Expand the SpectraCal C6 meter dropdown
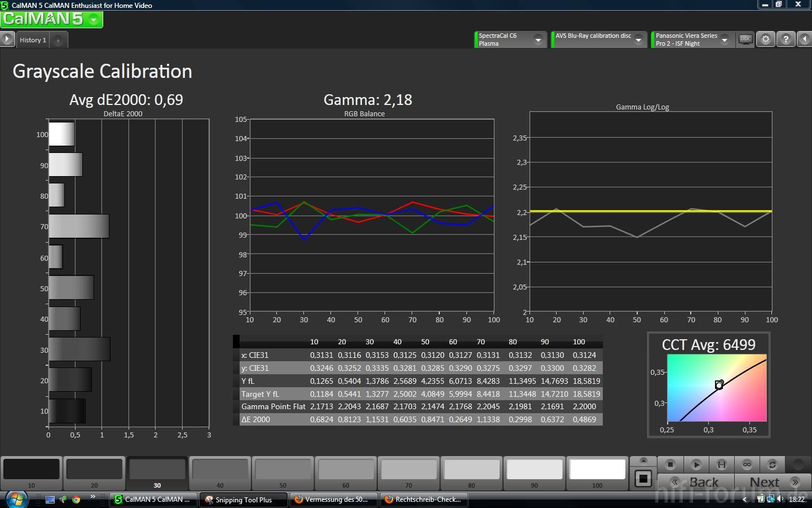812x508 pixels. point(538,40)
